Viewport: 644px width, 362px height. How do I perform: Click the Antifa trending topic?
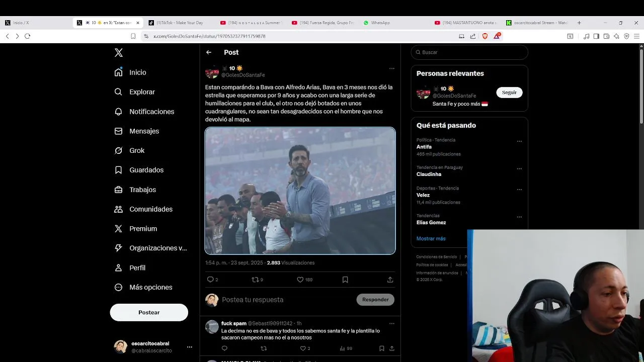point(424,147)
